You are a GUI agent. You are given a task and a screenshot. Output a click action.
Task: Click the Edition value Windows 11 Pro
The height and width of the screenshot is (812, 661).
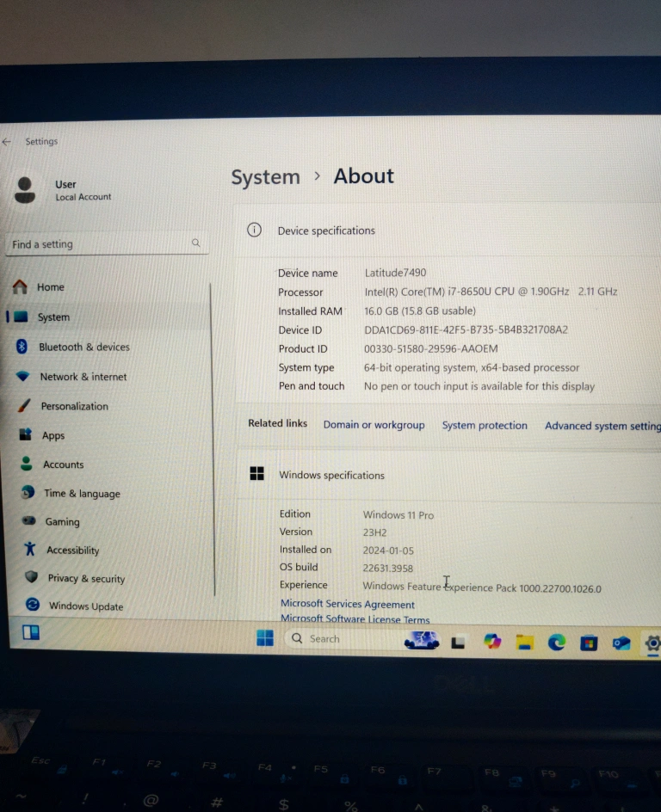click(398, 514)
